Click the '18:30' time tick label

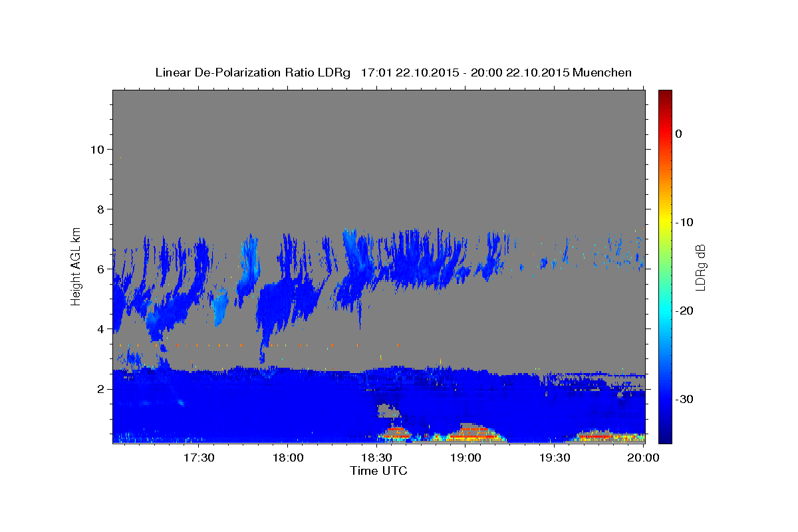coord(376,458)
